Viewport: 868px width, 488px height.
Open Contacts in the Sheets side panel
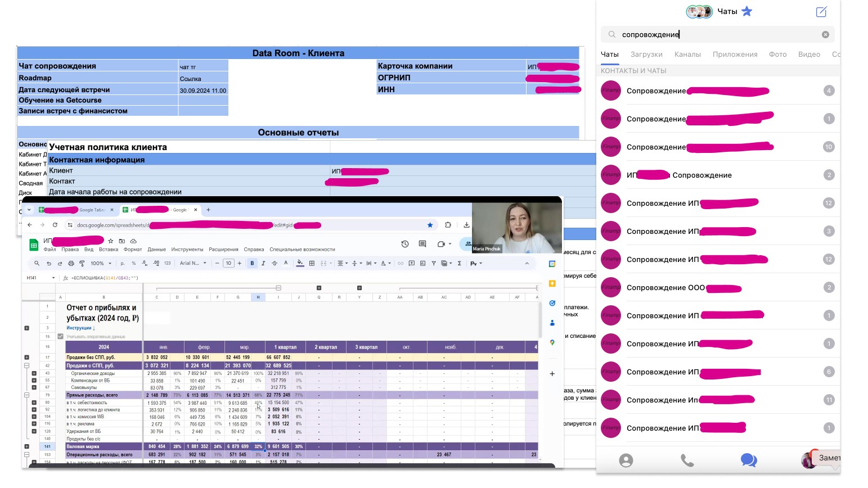(x=552, y=323)
